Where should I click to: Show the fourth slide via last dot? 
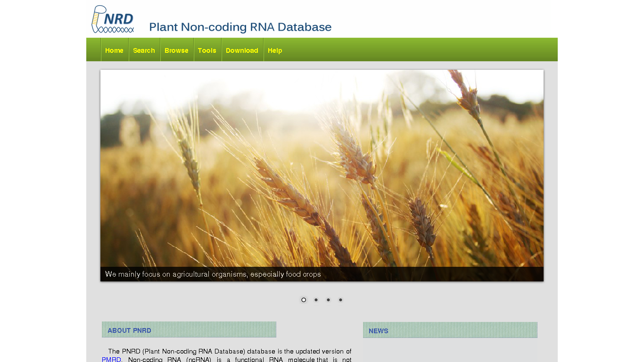tap(340, 300)
